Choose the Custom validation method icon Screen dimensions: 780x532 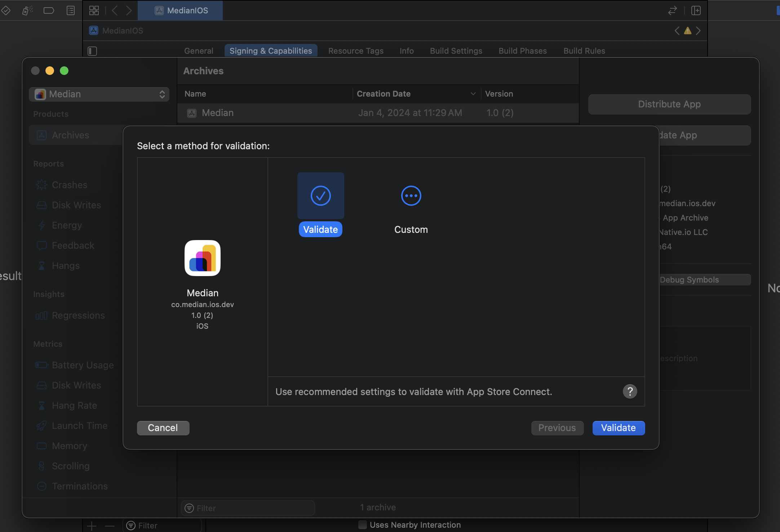tap(411, 196)
